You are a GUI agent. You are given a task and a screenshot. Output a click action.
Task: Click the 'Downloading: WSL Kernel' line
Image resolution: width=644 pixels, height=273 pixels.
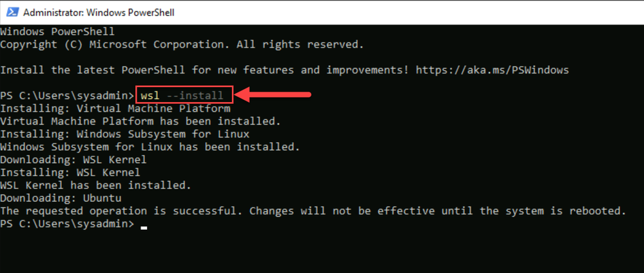73,159
